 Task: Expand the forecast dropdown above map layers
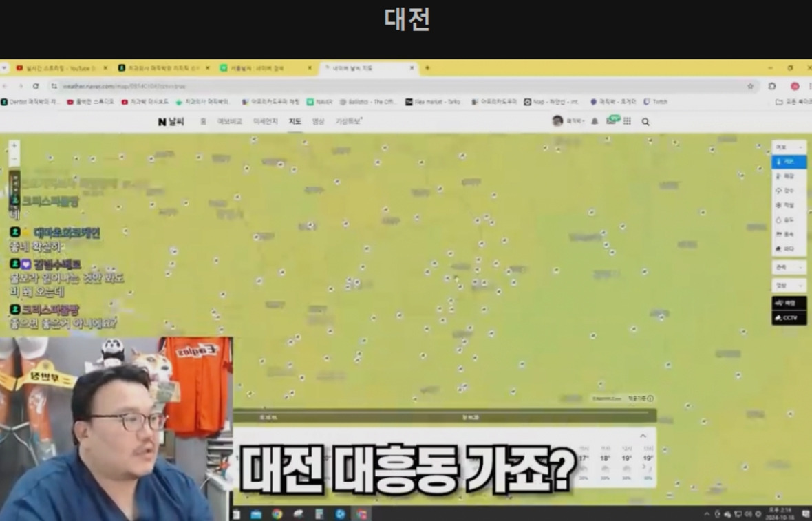[789, 147]
